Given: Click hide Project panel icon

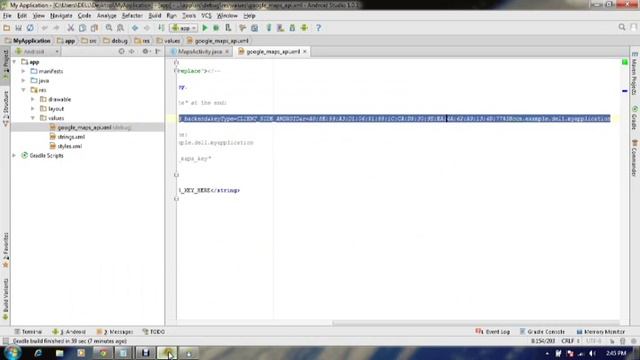Looking at the screenshot, I should tap(158, 51).
